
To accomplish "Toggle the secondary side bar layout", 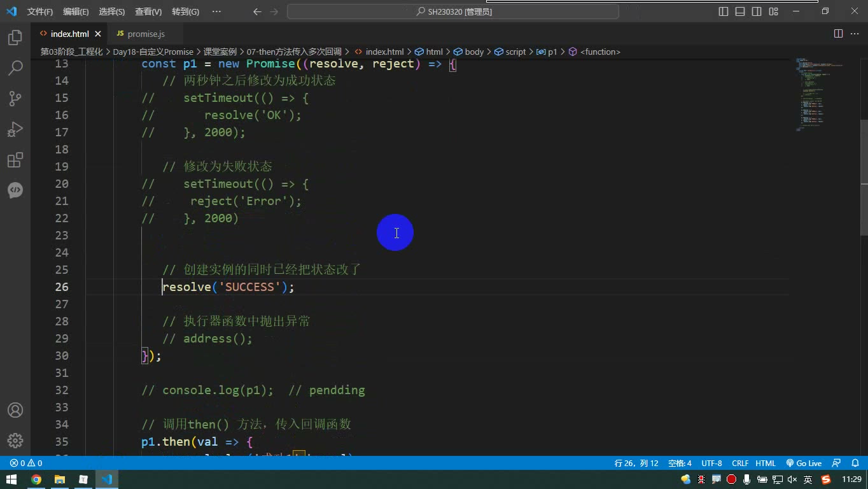I will [757, 11].
